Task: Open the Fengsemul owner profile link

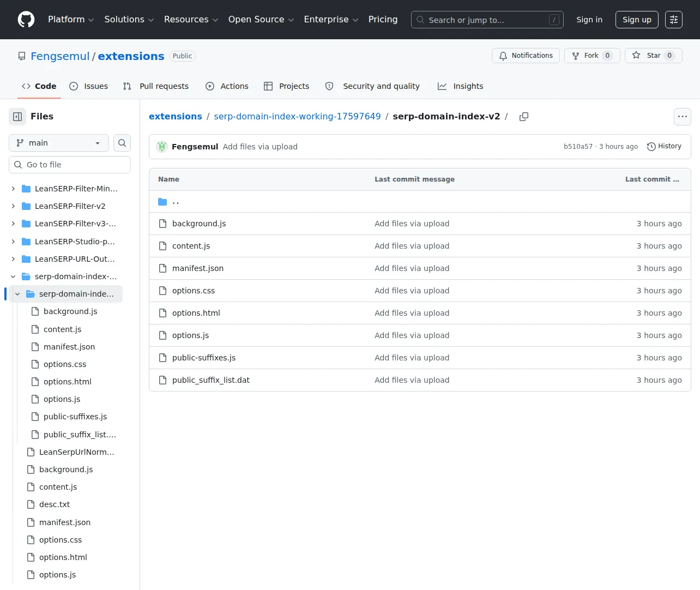Action: tap(60, 56)
